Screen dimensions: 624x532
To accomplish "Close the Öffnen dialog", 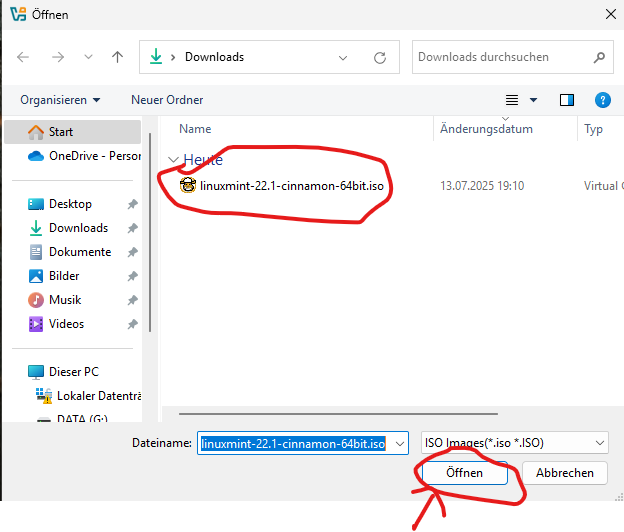I will (x=611, y=14).
